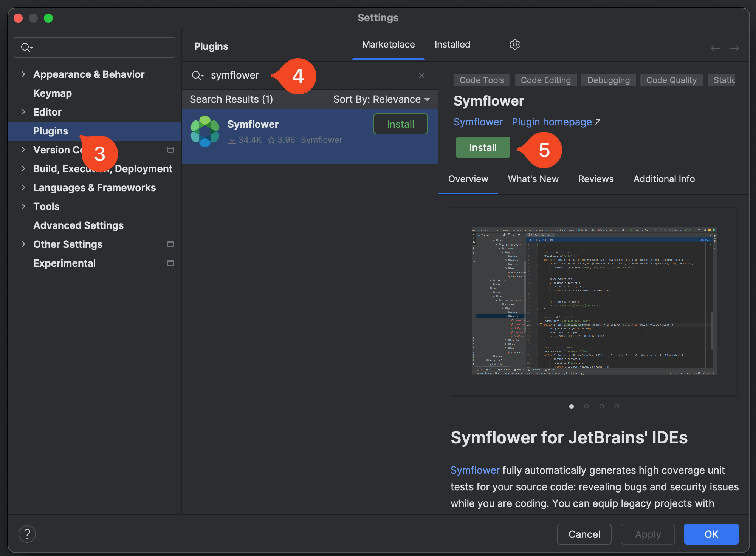Open the Symflower screenshot preview
This screenshot has height=556, width=756.
[594, 301]
